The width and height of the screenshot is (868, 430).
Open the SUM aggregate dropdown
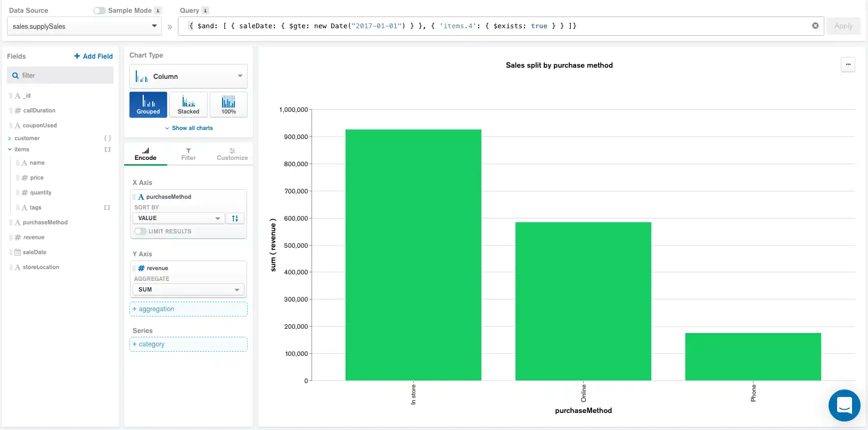pos(188,289)
